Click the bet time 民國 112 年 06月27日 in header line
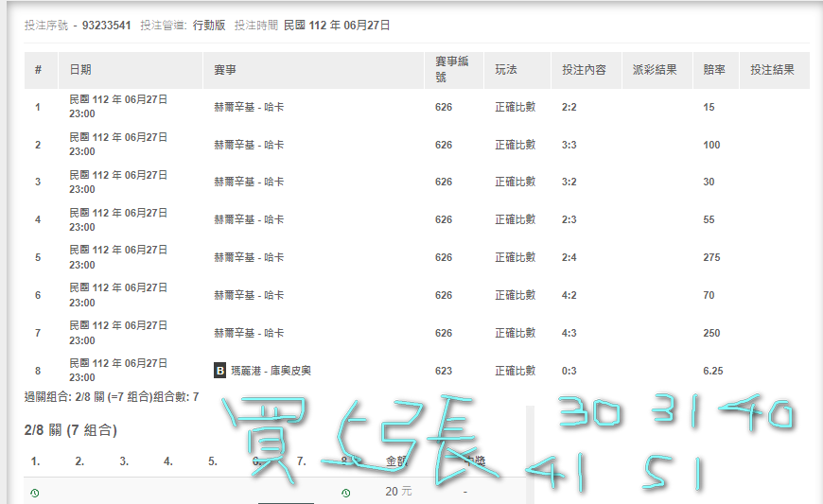The image size is (823, 504). 337,26
